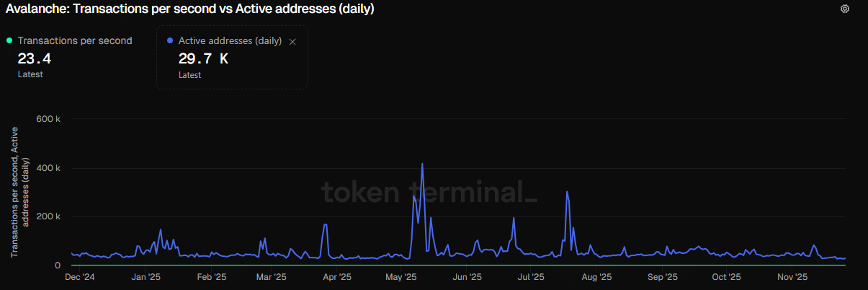868x290 pixels.
Task: Click the Nov '25 x-axis label
Action: 792,277
